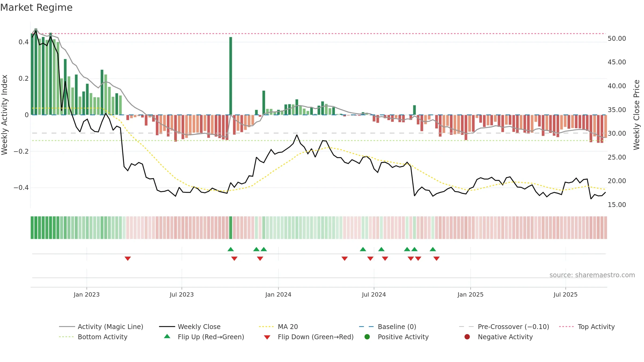644x362 pixels.
Task: Click the bright green regime strip segment in late 2023
Action: coord(231,228)
